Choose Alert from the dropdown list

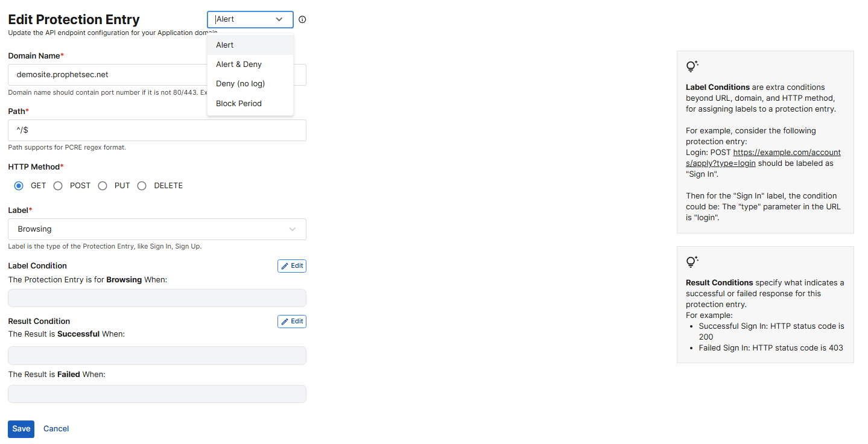click(x=225, y=45)
